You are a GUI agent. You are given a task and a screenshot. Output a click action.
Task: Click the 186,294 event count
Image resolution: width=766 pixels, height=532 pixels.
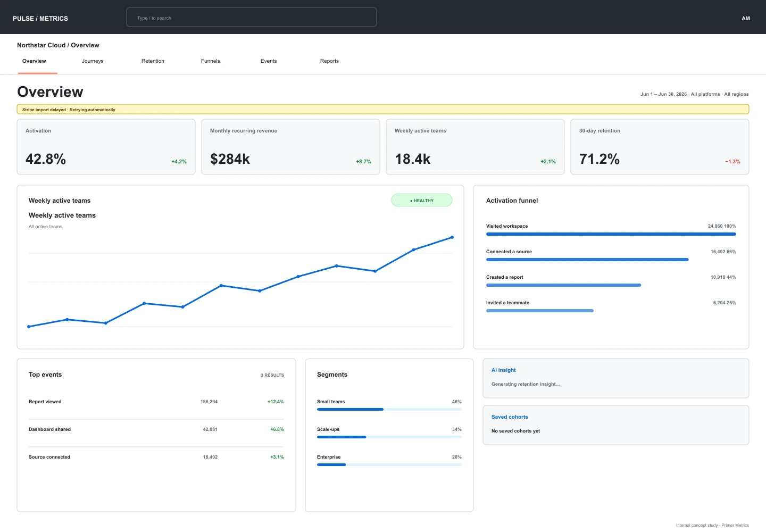coord(209,402)
